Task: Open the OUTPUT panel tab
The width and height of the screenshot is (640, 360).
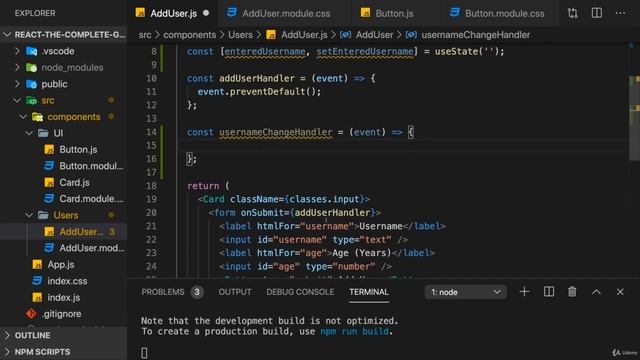Action: [235, 292]
